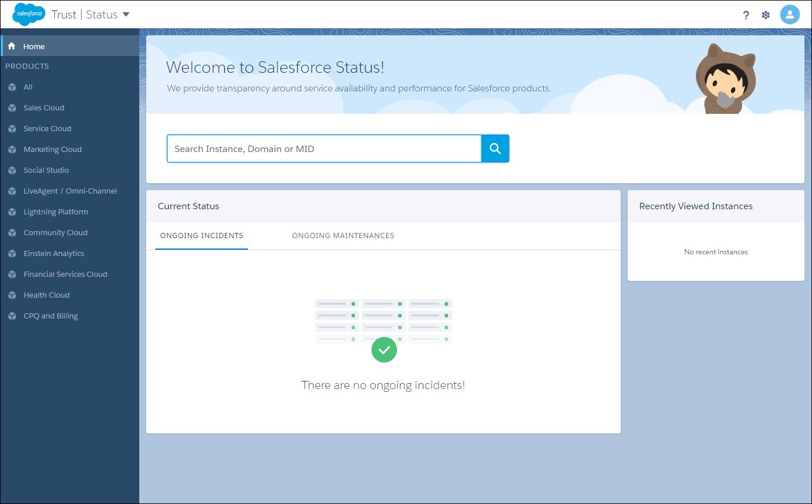
Task: Click the cube icon next to CPQ and Billing
Action: click(12, 316)
